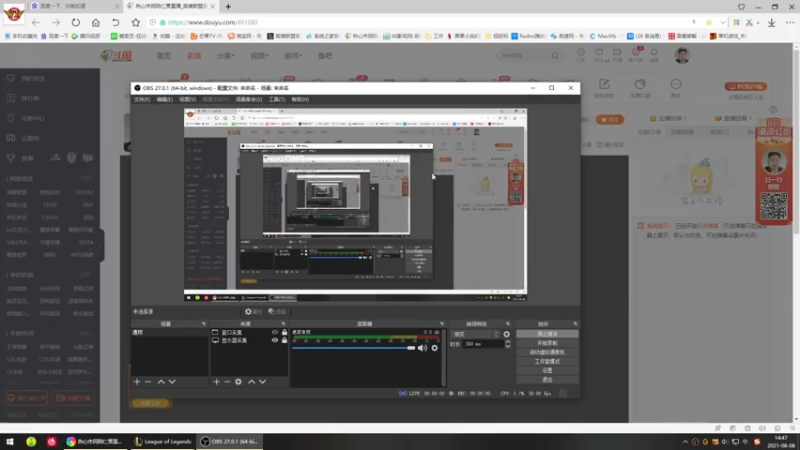This screenshot has width=800, height=450.
Task: Click 开始录制 start recording button
Action: click(x=547, y=343)
